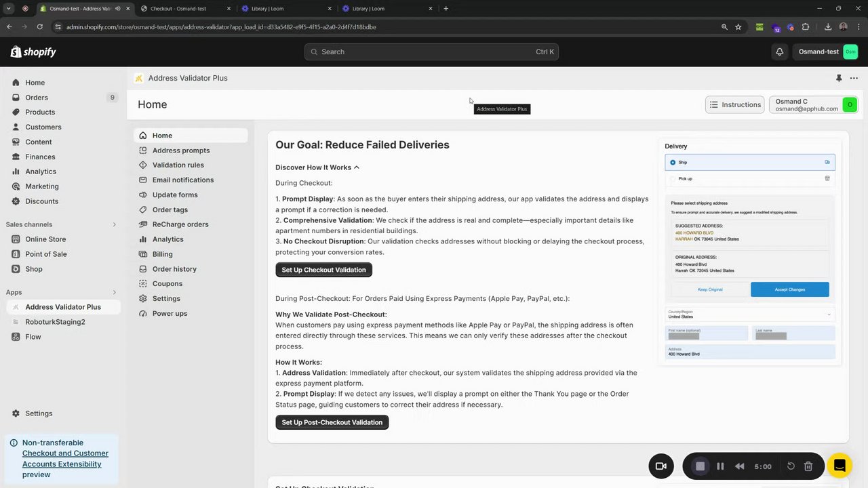Image resolution: width=868 pixels, height=488 pixels.
Task: Delete the Loom recording with trash icon
Action: (x=808, y=466)
